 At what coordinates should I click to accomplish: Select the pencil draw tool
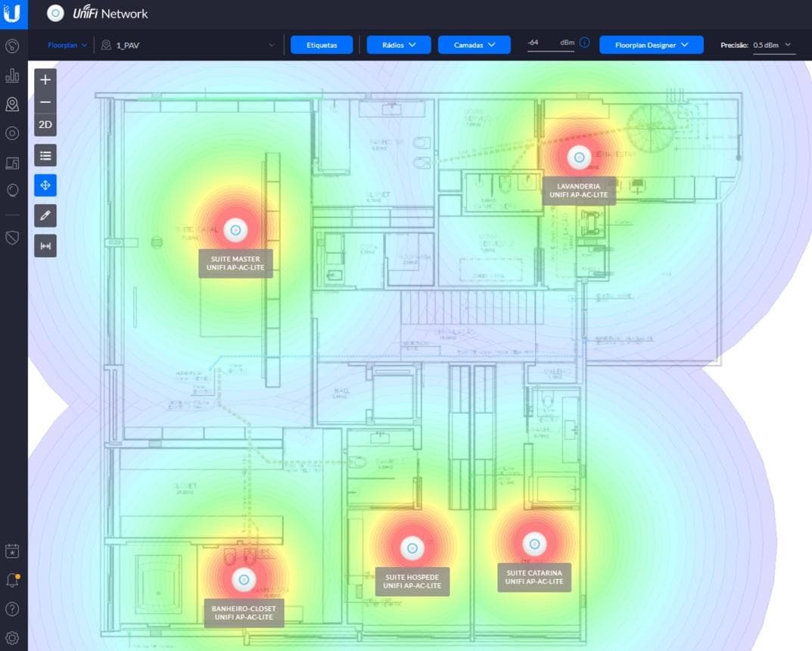click(x=45, y=216)
